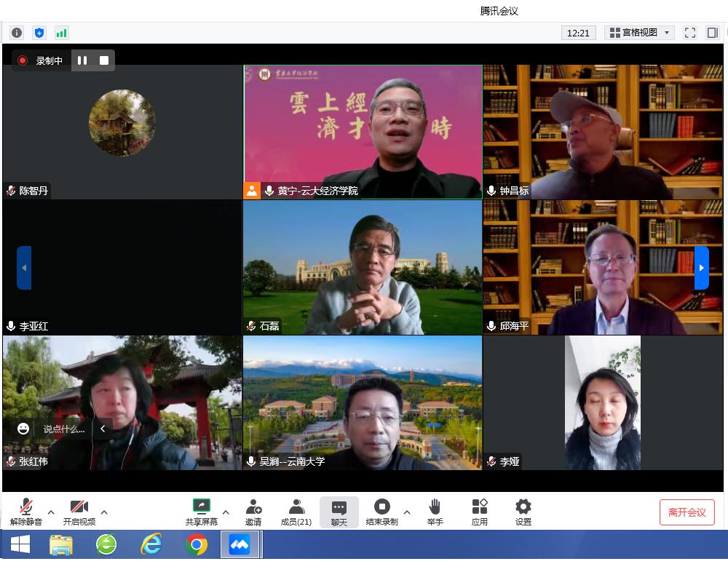
Task: Click the blue security shield icon
Action: [39, 33]
